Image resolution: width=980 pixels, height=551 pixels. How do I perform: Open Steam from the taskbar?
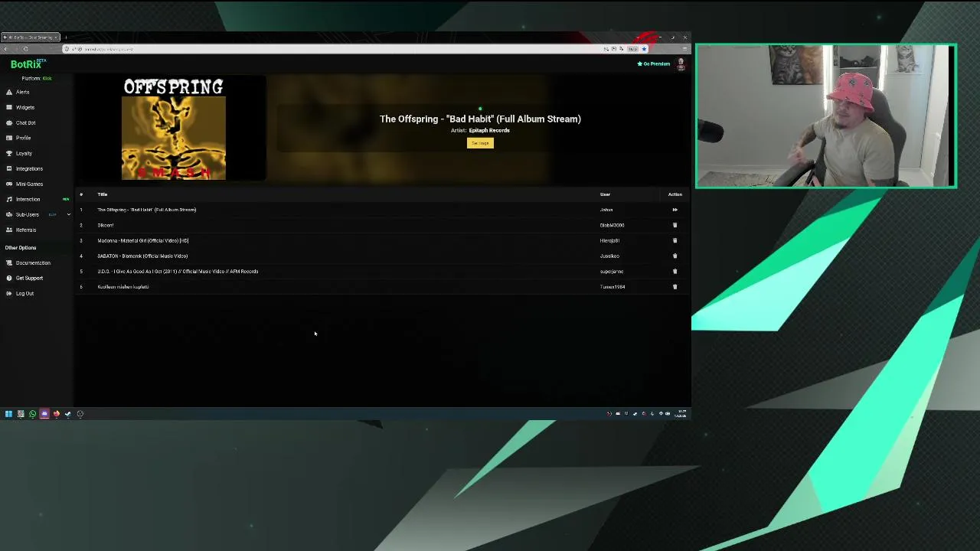point(67,414)
